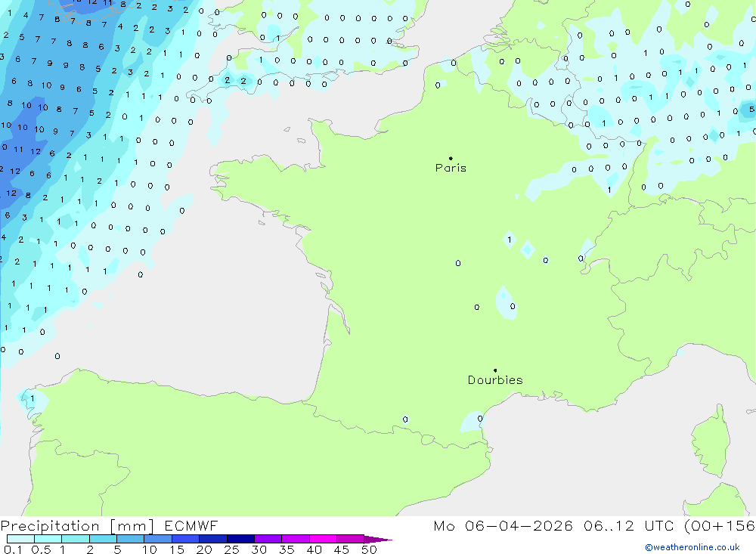Viewport: 756px width, 554px height.
Task: Click the Dourbies location dot marker
Action: [x=495, y=370]
